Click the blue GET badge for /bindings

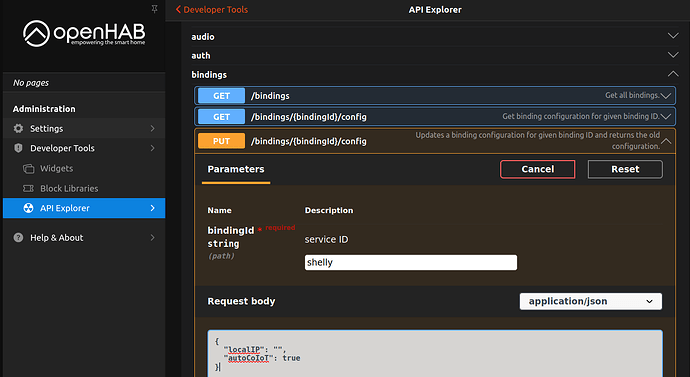click(x=221, y=95)
